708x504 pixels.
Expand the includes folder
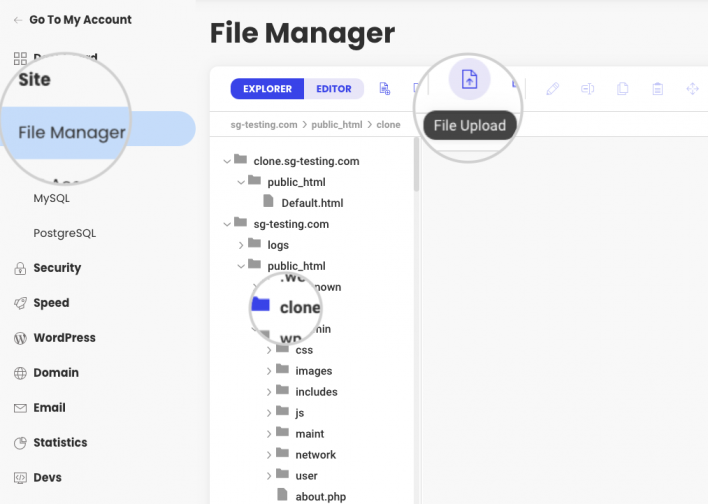click(269, 392)
